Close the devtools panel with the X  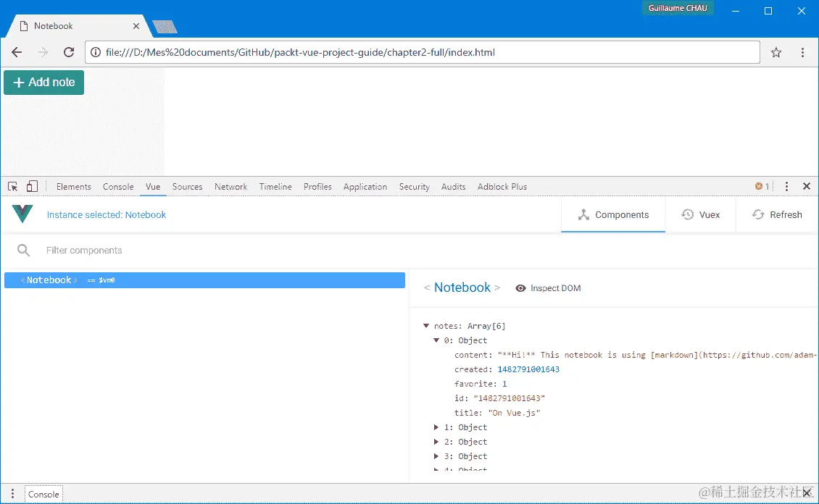coord(807,186)
